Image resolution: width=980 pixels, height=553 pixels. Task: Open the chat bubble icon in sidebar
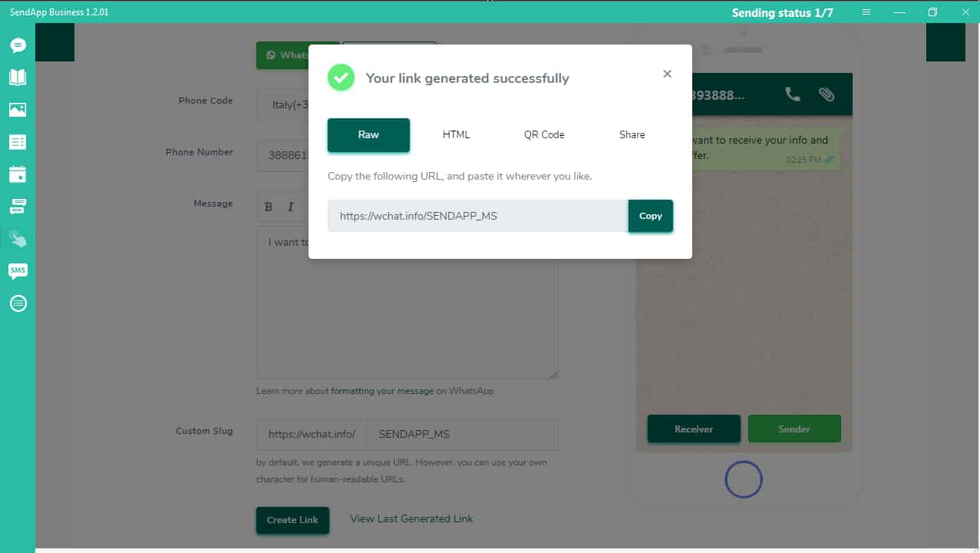point(18,45)
